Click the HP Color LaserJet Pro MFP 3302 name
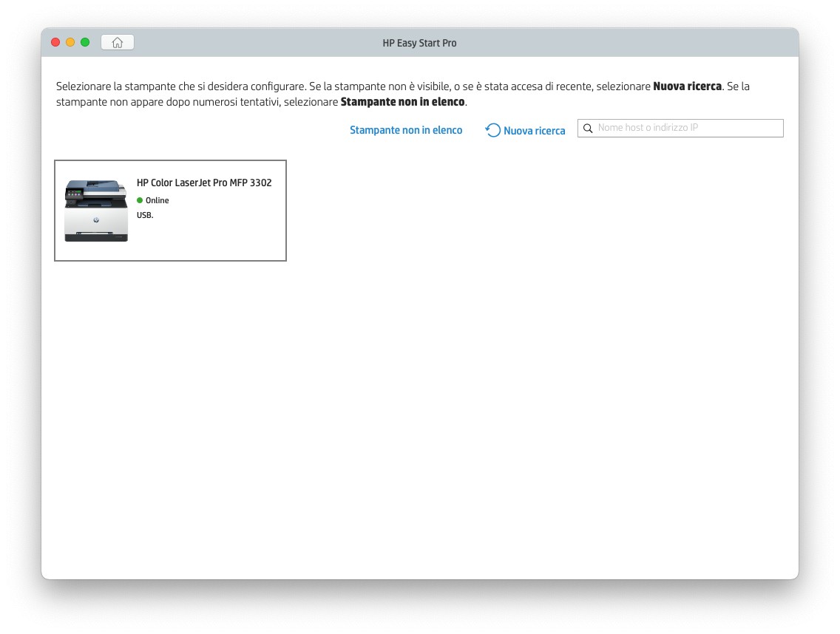840x634 pixels. coord(204,183)
